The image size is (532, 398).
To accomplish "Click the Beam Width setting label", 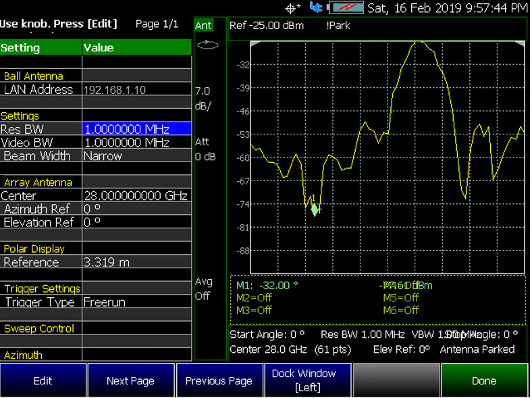I will coord(37,156).
